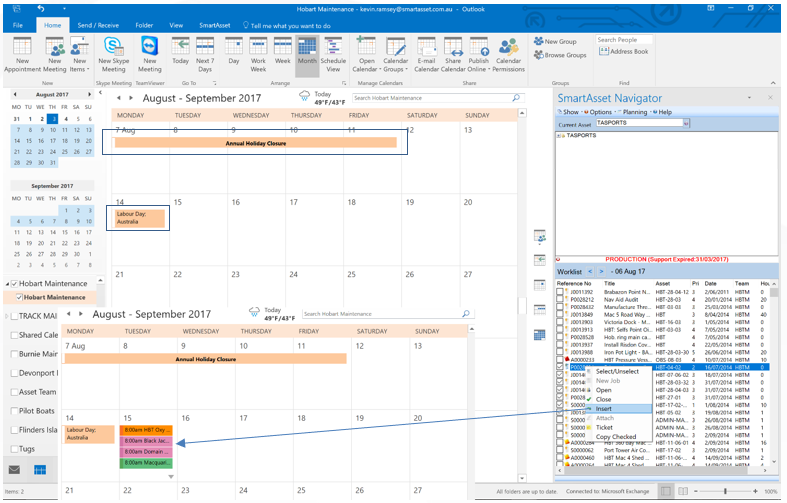Viewport: 787px width, 503px height.
Task: Open the Address Book
Action: point(624,51)
